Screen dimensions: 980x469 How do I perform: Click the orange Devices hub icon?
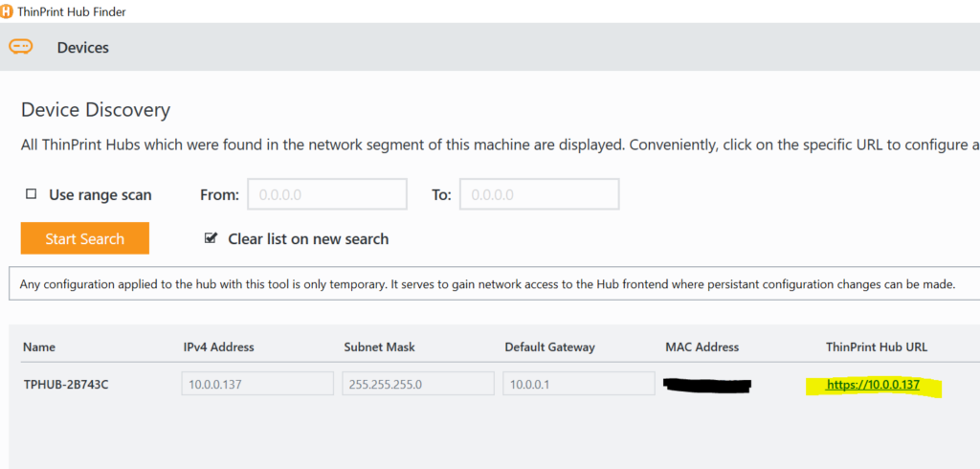[21, 47]
